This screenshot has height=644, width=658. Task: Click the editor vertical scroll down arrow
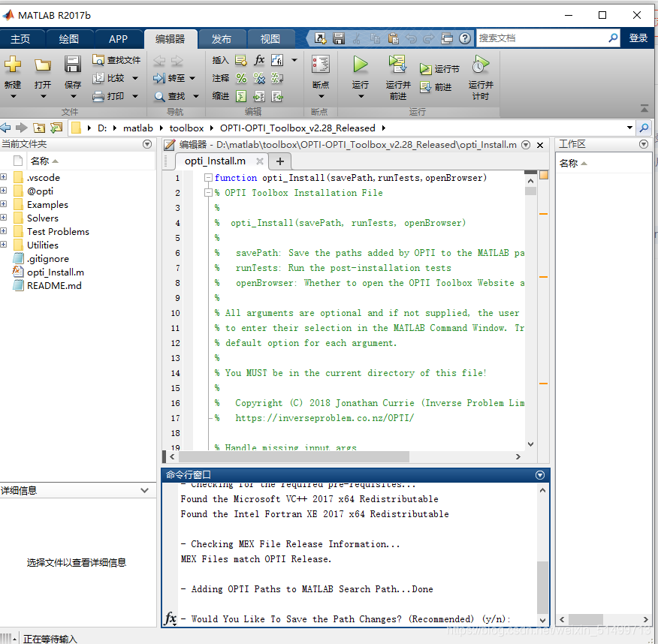click(530, 444)
